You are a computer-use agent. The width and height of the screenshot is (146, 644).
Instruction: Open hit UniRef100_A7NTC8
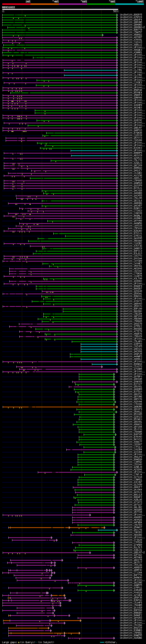tap(131, 17)
